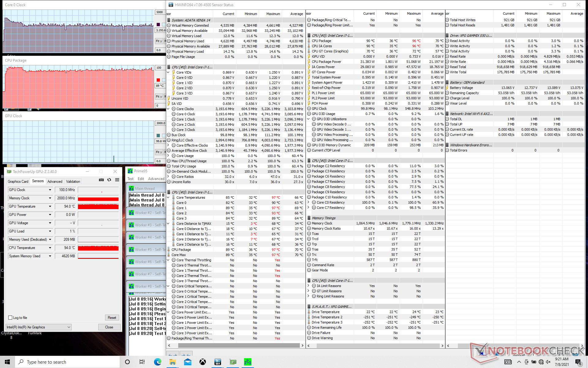Collapse the GPU D3D Utilizations group

coord(308,119)
